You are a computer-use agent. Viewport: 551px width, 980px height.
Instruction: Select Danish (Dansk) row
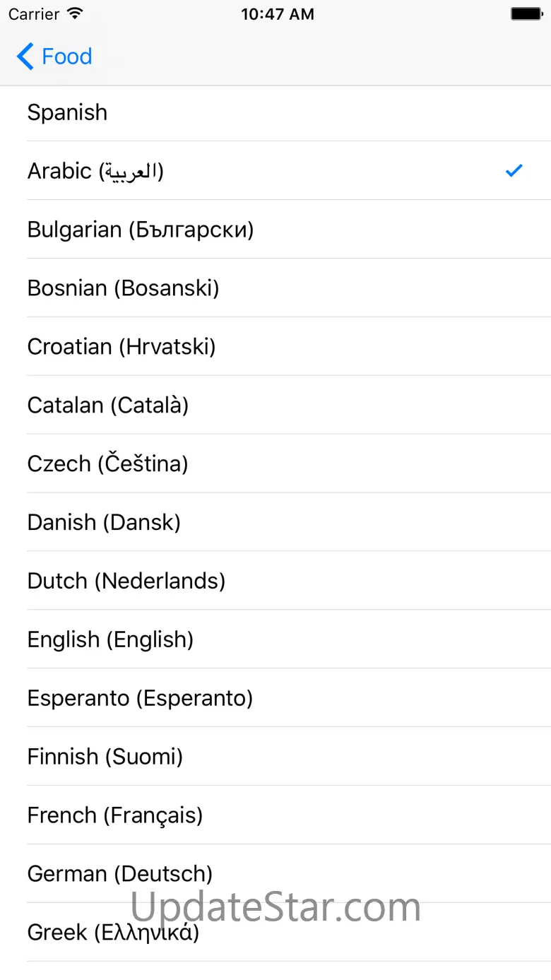(275, 522)
